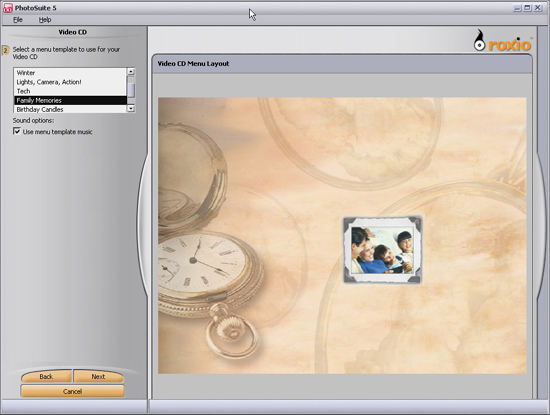Viewport: 550px width, 415px height.
Task: Open the File menu
Action: tap(18, 20)
